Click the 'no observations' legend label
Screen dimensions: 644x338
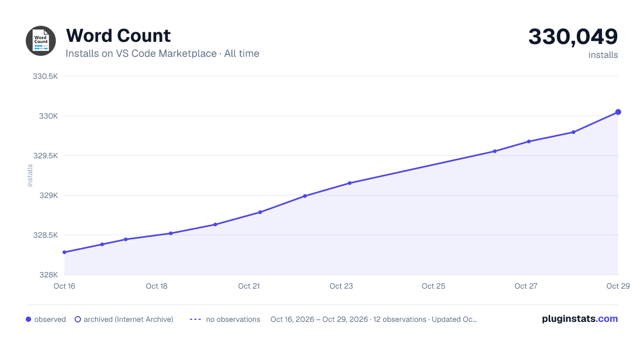click(x=233, y=319)
